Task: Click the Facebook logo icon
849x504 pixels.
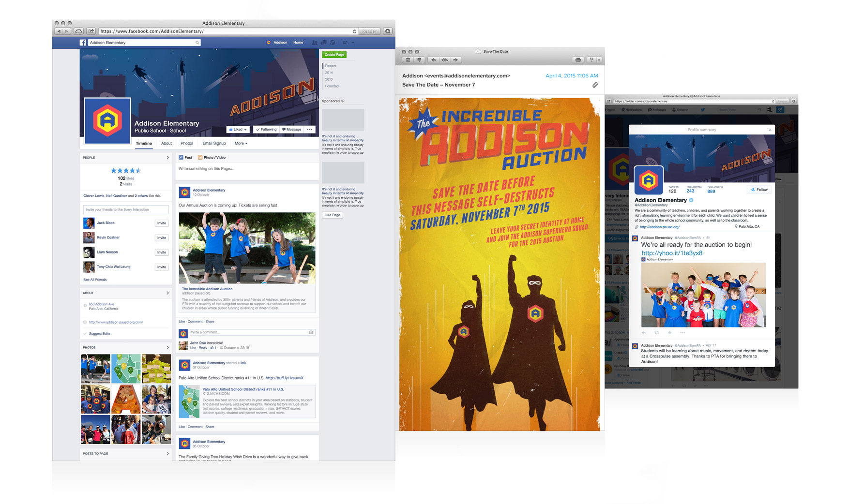Action: (x=83, y=43)
